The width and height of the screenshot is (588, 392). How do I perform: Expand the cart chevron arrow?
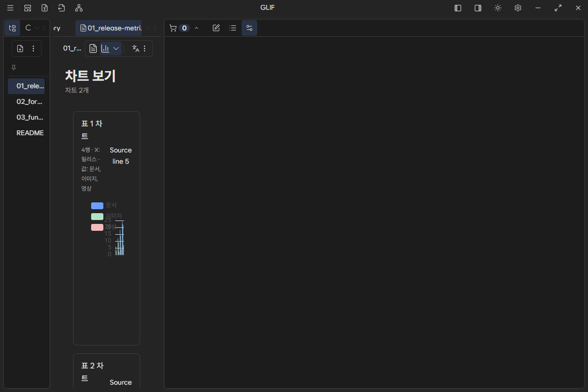[196, 28]
